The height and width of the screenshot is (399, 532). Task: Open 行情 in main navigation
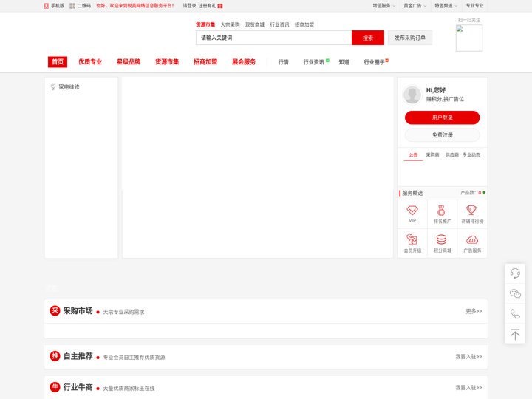point(283,62)
